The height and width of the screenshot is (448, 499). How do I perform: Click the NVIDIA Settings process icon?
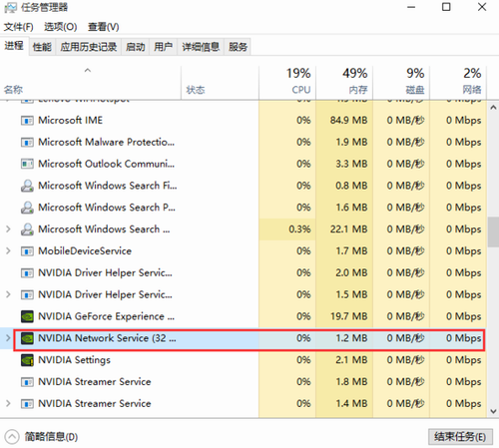(27, 360)
